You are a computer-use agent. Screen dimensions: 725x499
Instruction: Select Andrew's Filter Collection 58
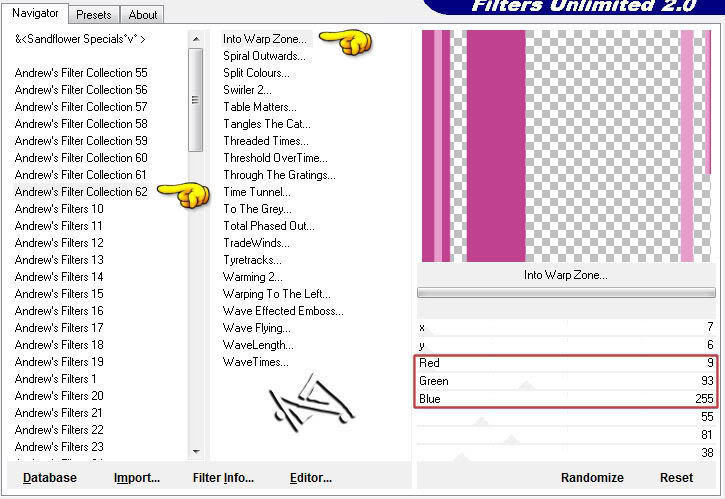81,124
